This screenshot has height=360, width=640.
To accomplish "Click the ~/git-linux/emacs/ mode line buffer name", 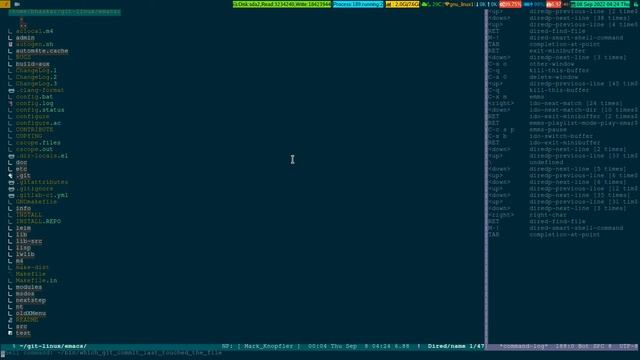I will click(x=53, y=347).
